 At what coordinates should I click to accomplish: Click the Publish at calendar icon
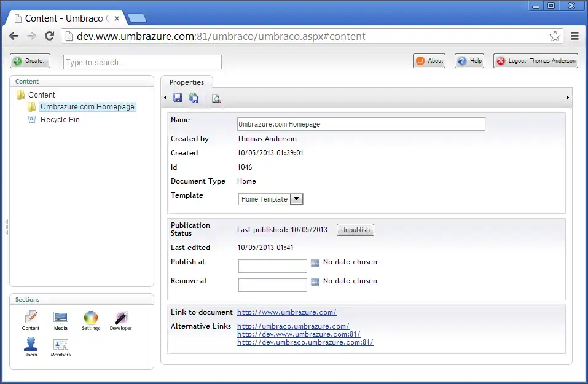pyautogui.click(x=315, y=263)
